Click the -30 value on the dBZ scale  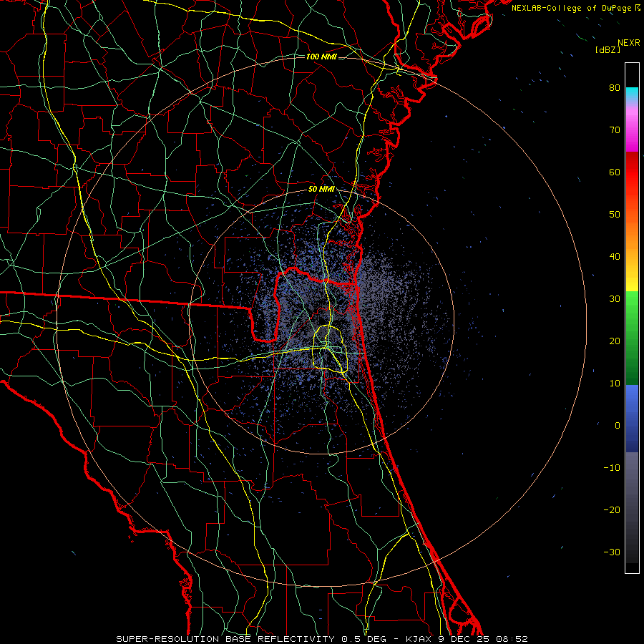pyautogui.click(x=612, y=552)
